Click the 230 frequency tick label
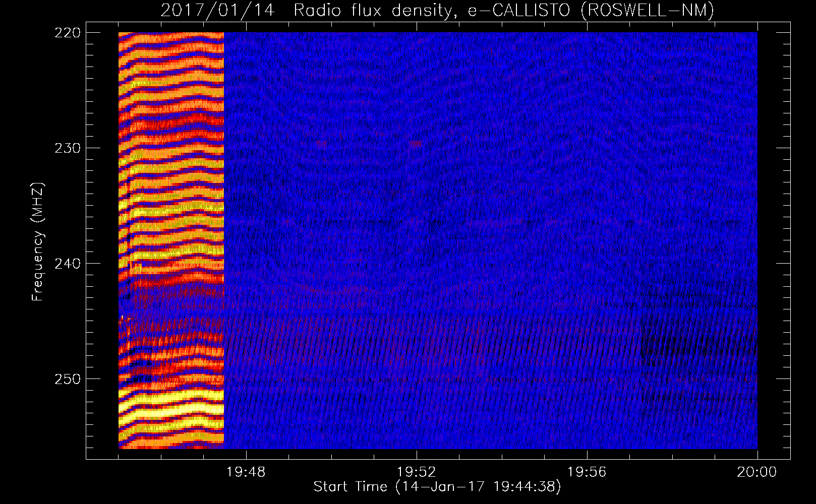816x504 pixels. point(68,148)
